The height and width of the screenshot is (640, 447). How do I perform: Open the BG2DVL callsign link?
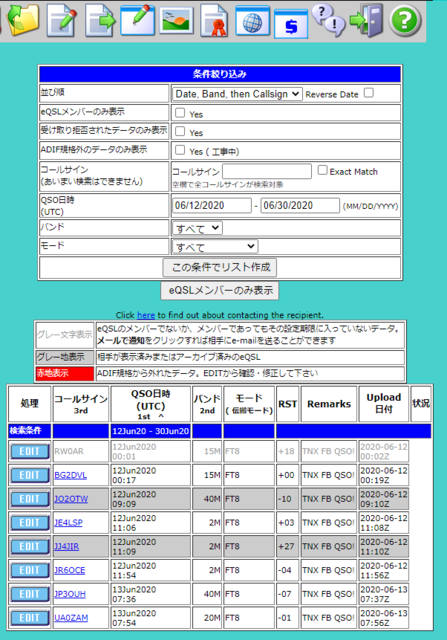(71, 475)
